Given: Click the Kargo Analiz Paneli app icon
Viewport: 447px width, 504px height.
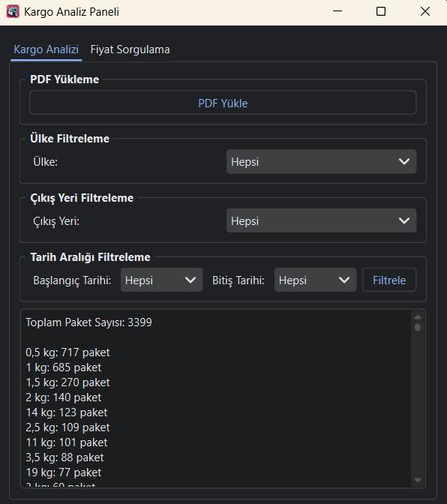Looking at the screenshot, I should [13, 11].
